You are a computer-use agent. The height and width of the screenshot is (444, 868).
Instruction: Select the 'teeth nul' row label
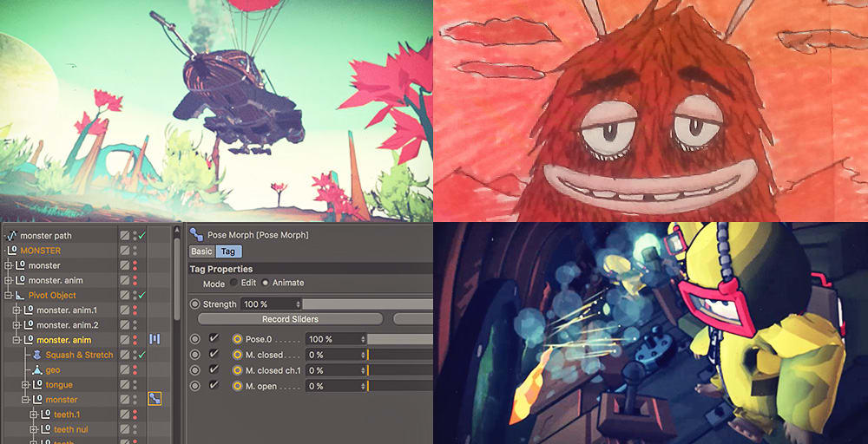coord(71,429)
